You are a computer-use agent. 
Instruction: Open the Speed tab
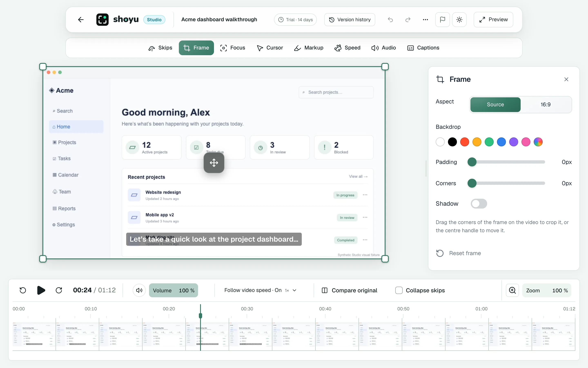tap(347, 48)
